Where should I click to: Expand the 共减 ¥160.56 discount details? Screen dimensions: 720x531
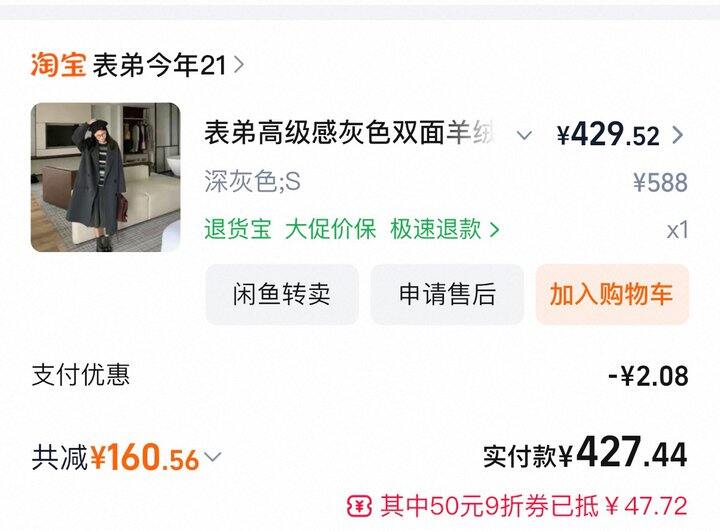click(213, 457)
